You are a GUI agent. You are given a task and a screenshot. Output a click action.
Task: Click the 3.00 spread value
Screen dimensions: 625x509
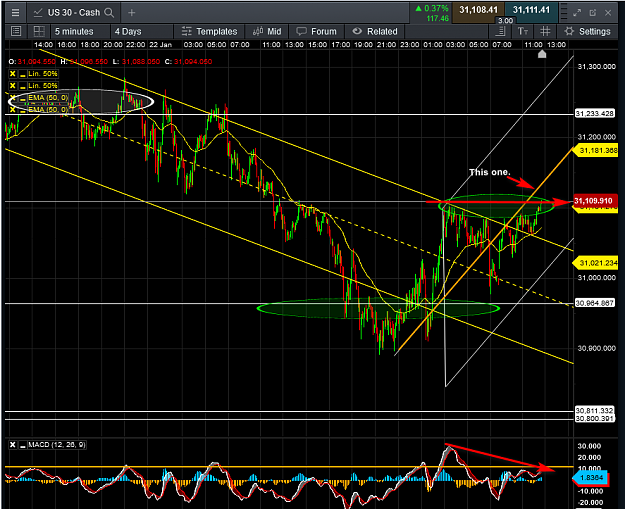tap(505, 21)
